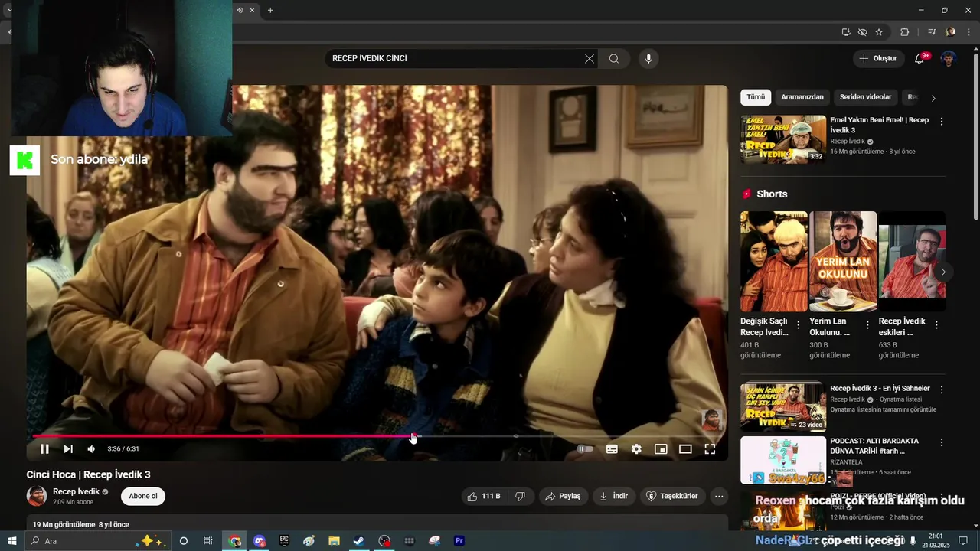
Task: Open the Recep İvedik channel avatar
Action: click(x=37, y=496)
